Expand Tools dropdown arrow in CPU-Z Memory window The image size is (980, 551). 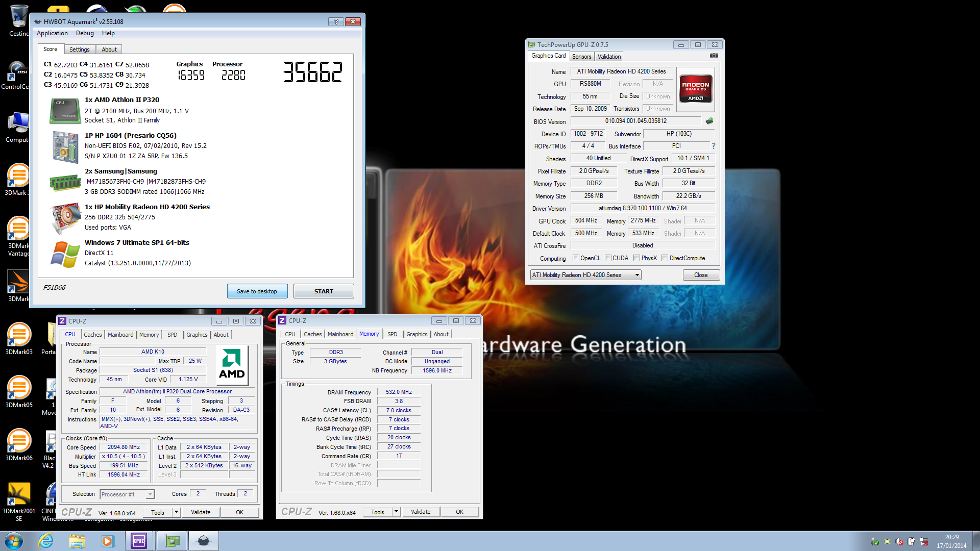coord(396,512)
